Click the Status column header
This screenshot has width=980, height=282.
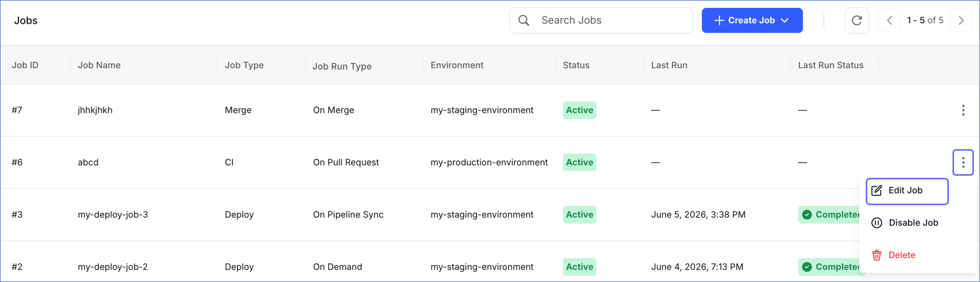(x=576, y=65)
